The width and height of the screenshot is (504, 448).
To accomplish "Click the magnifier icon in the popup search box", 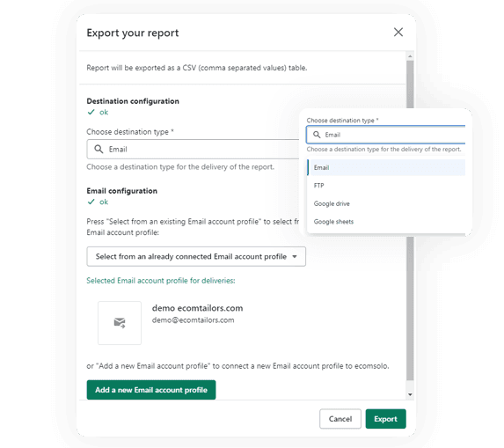I will point(317,135).
